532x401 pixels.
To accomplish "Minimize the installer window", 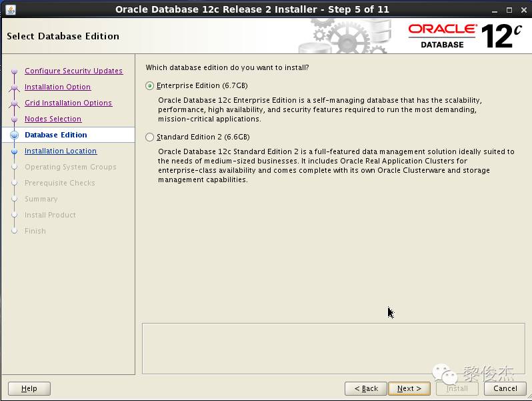I will (x=495, y=10).
